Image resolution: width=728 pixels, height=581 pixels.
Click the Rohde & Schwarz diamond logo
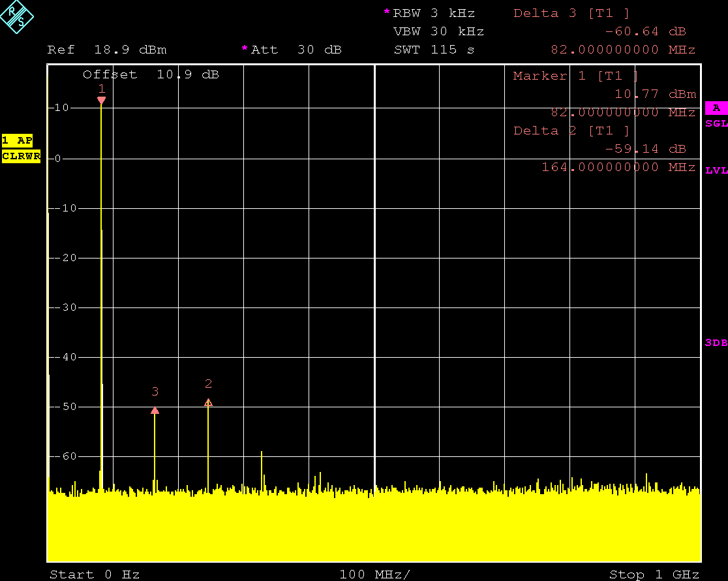[x=18, y=18]
